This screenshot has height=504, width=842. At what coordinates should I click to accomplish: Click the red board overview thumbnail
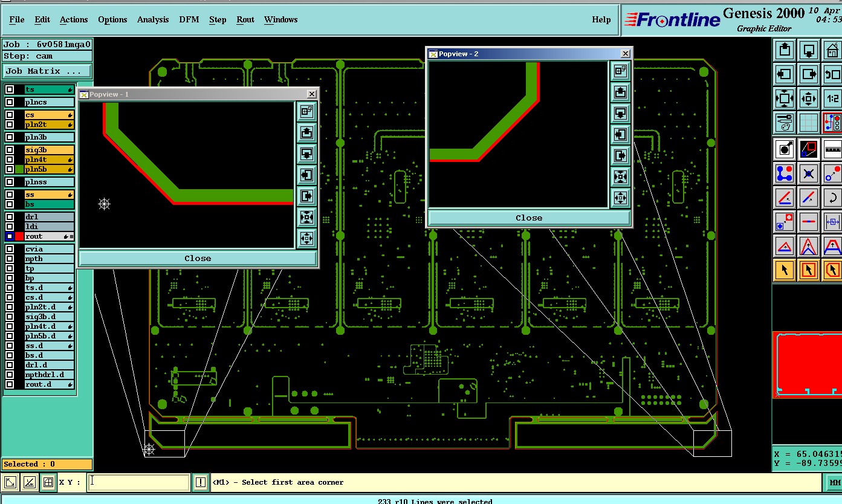point(808,364)
